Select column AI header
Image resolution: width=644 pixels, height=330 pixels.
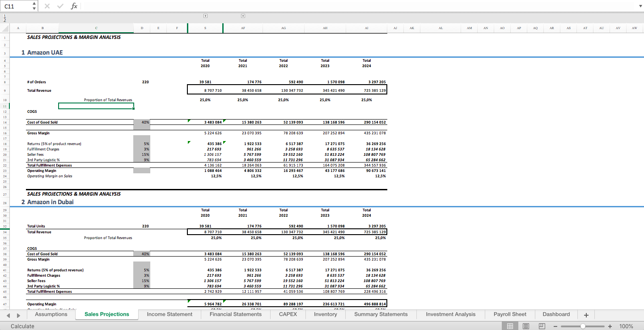pyautogui.click(x=367, y=28)
